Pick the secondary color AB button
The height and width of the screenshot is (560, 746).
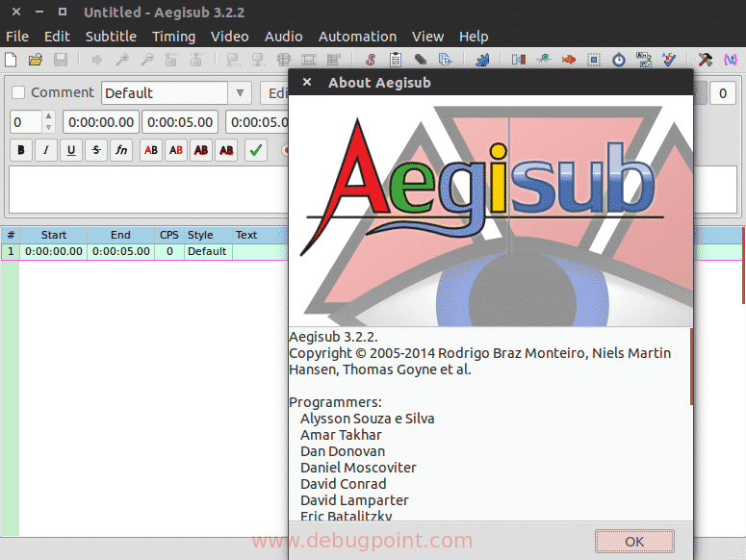click(176, 150)
